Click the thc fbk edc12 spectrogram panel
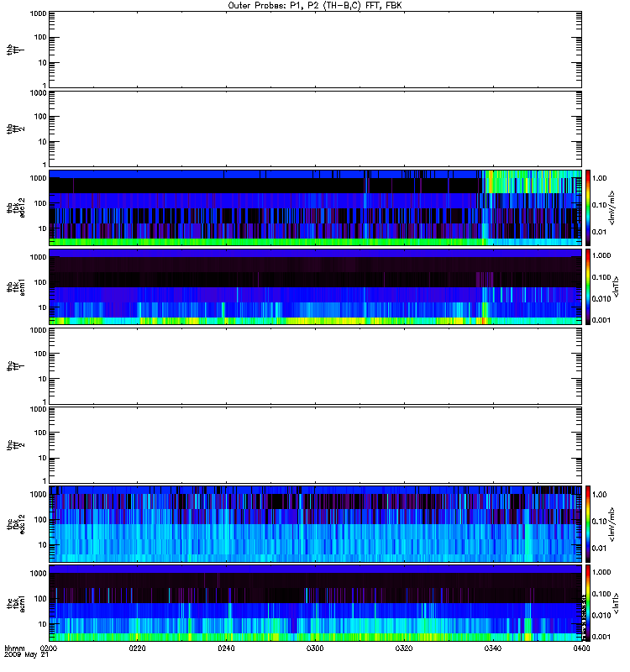The image size is (630, 672). point(315,524)
